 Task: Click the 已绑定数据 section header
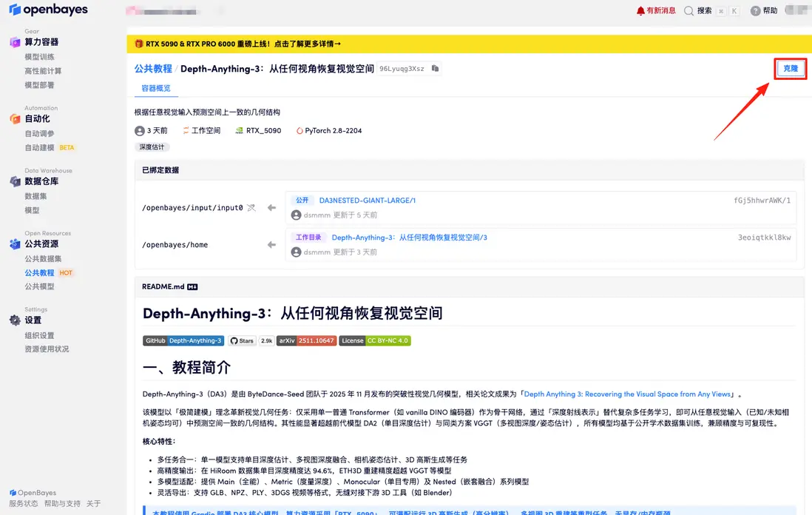pos(160,170)
